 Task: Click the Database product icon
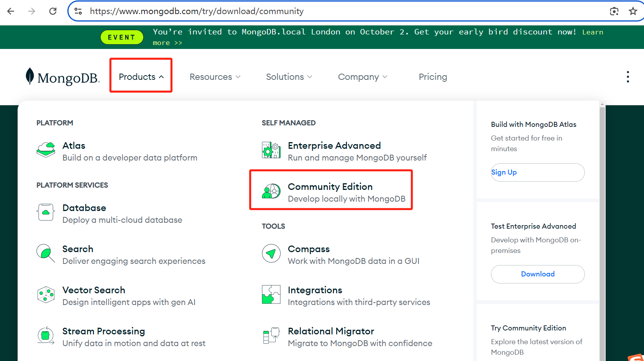click(46, 212)
